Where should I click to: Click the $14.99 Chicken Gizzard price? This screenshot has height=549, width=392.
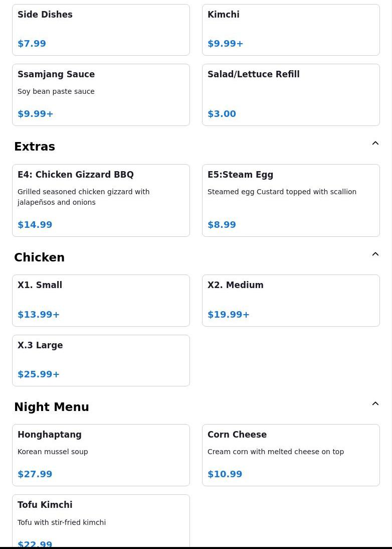point(35,225)
